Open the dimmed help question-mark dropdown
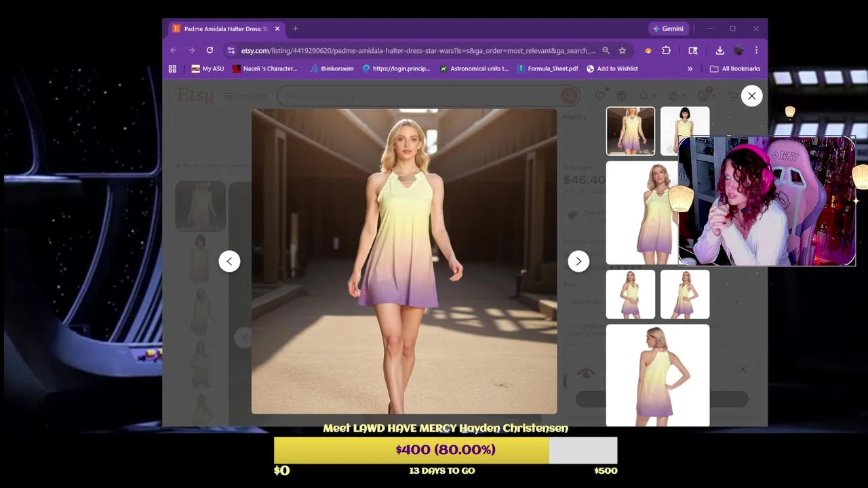This screenshot has height=488, width=868. pos(675,96)
